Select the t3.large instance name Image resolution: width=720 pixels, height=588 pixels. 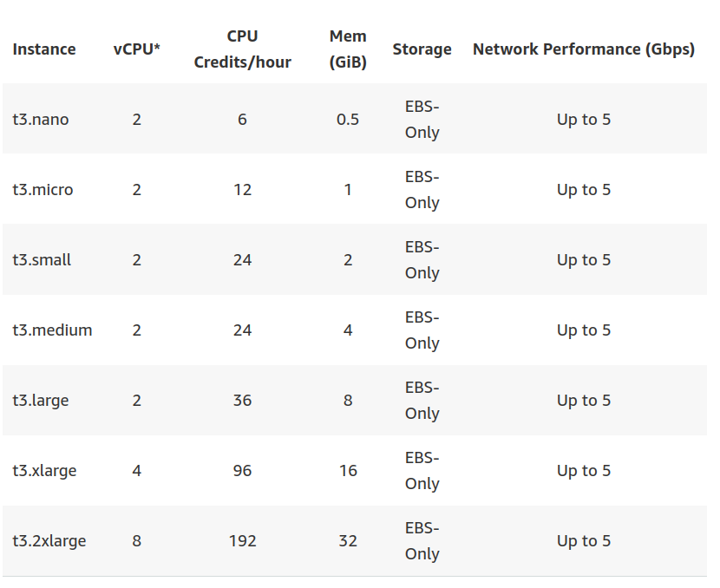(41, 401)
